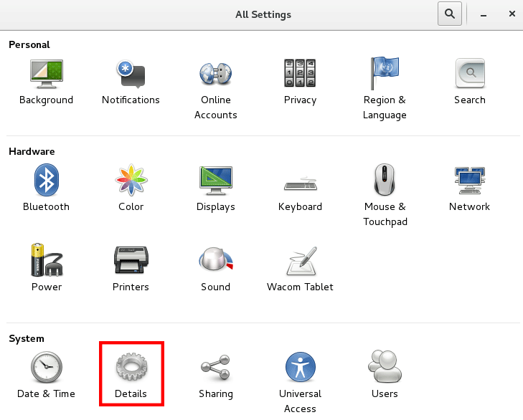The image size is (523, 420).
Task: Open Region & Language settings
Action: click(x=385, y=90)
